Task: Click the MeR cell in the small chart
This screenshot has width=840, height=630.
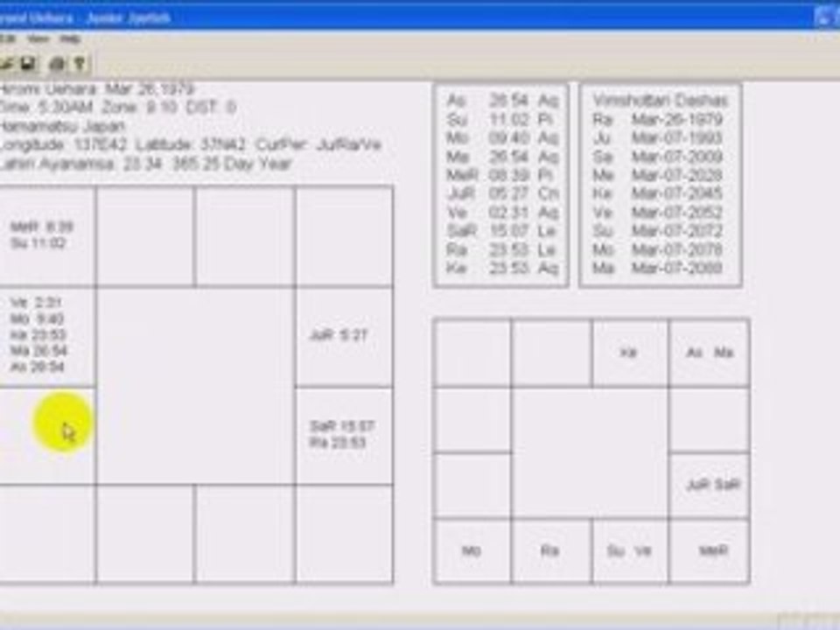Action: click(710, 550)
